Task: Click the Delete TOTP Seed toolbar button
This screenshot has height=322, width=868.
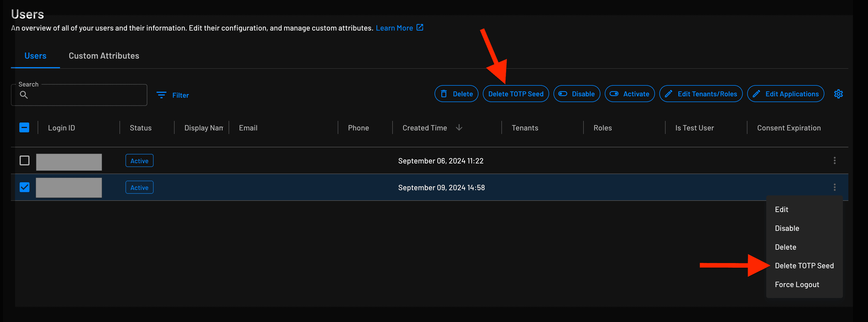Action: coord(516,94)
